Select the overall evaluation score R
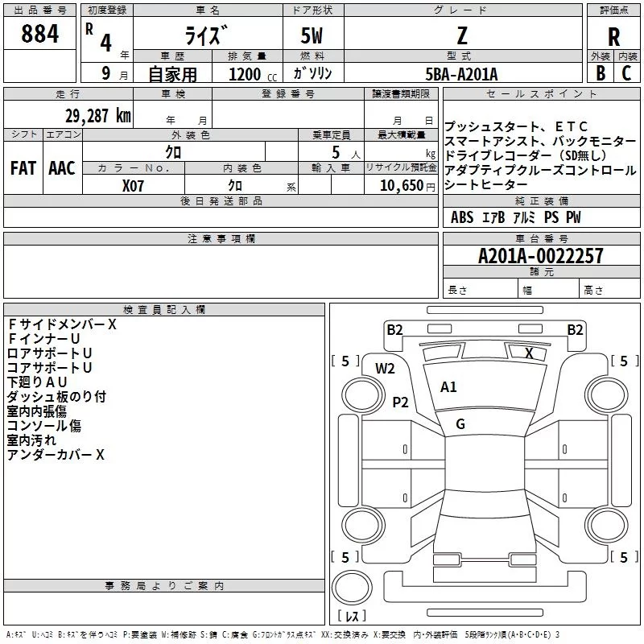This screenshot has width=644, height=644. point(614,36)
